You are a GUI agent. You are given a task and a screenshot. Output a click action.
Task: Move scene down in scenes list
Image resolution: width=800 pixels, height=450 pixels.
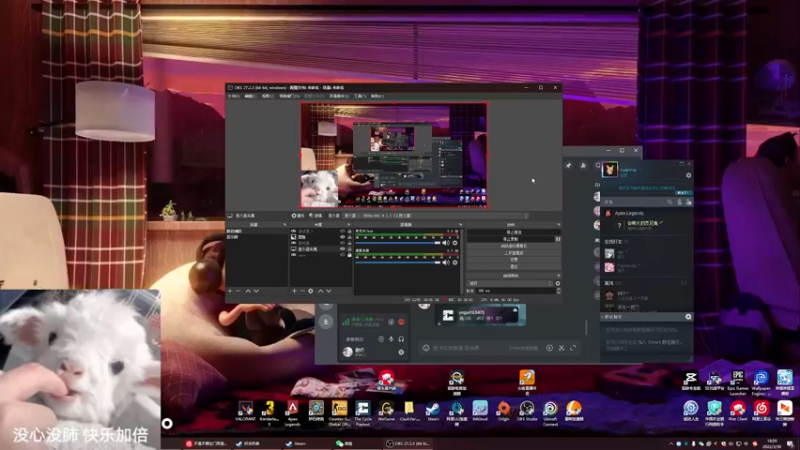point(256,291)
